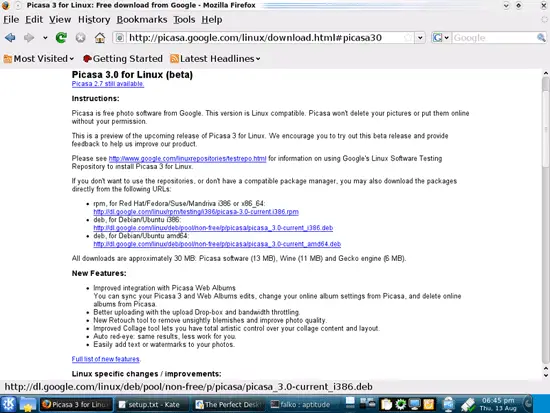Click the Firefox window menu icon in title bar

(x=5, y=5)
